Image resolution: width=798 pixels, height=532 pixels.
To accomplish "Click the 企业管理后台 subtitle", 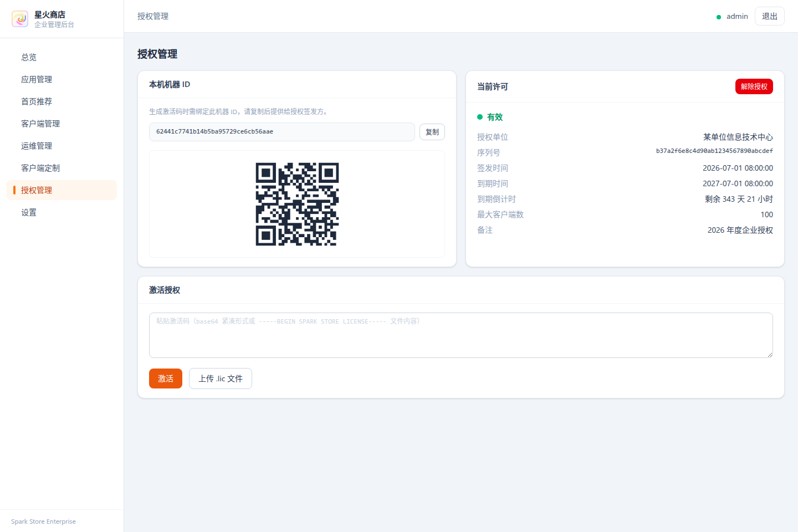I will click(54, 24).
